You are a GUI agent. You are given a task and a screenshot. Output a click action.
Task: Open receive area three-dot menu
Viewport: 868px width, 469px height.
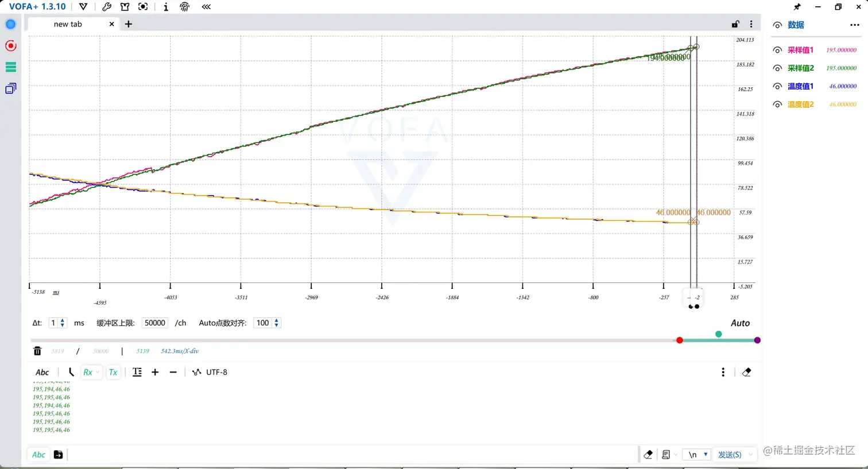(723, 373)
